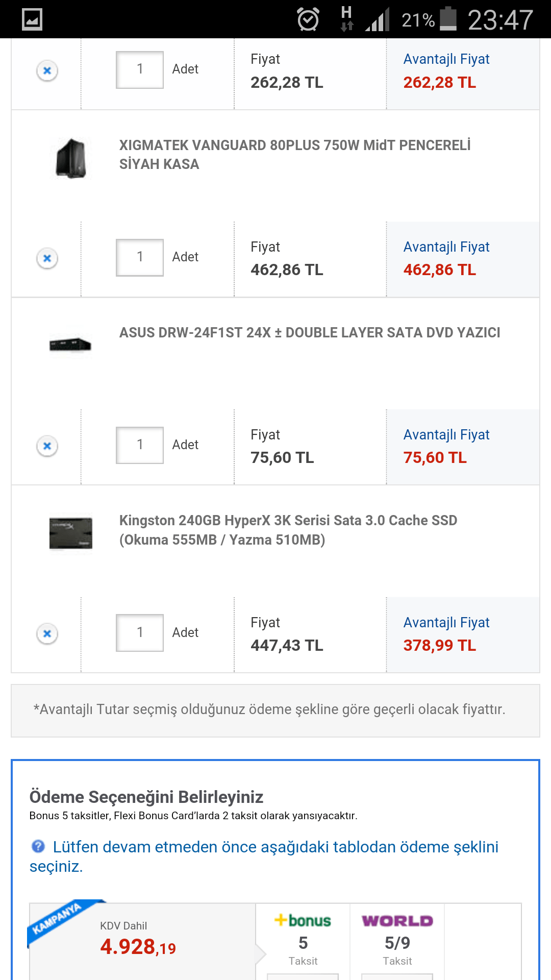Edit quantity field for XIGMATEK case
The height and width of the screenshot is (980, 551).
(140, 257)
